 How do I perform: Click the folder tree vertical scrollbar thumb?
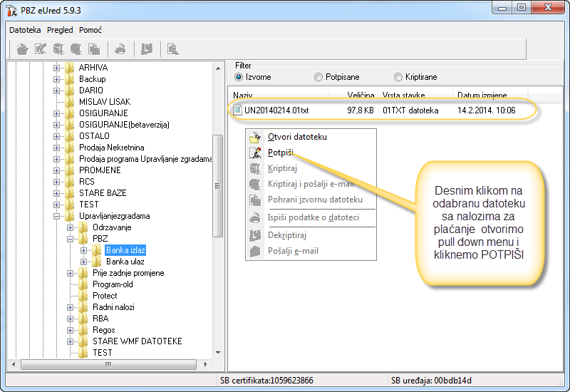click(x=218, y=186)
